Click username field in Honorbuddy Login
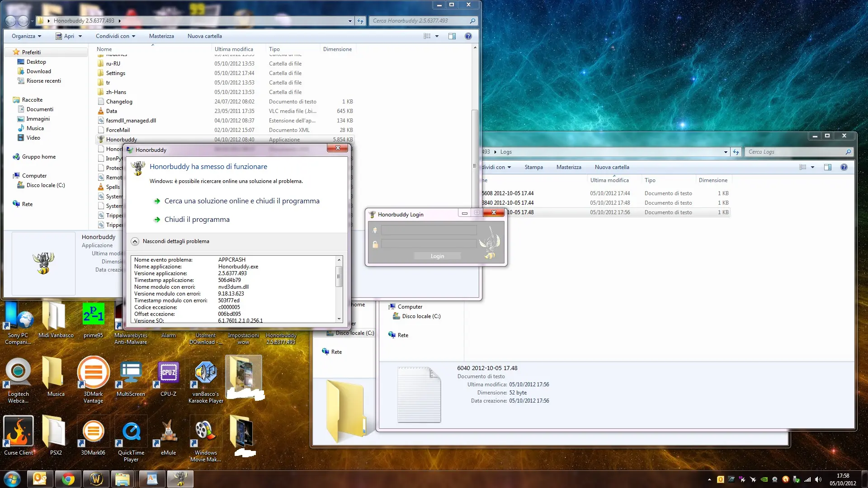 429,230
